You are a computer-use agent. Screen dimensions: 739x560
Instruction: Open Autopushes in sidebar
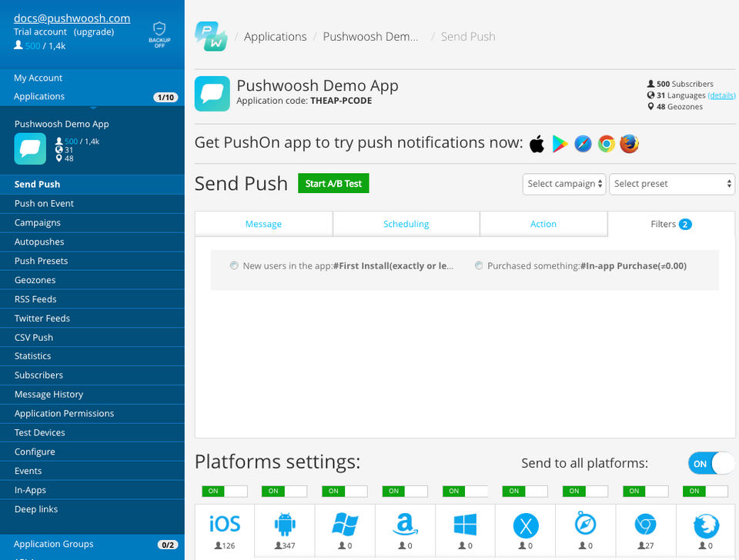(x=92, y=242)
